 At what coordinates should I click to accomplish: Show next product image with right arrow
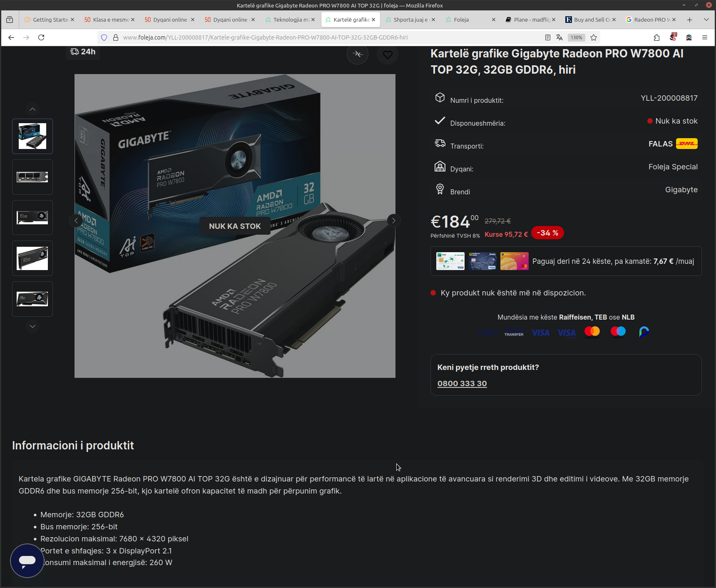tap(393, 221)
